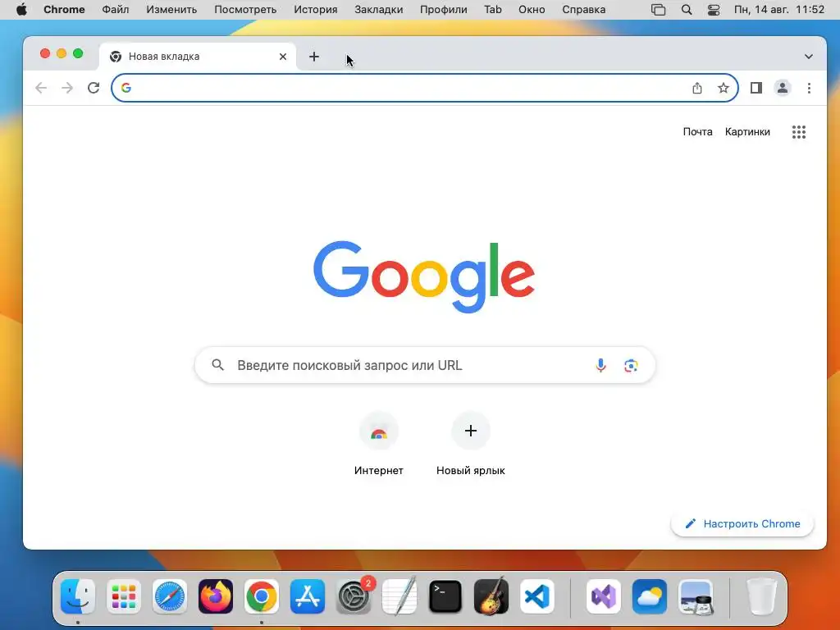
Task: Open the Trash in the Dock
Action: 761,596
